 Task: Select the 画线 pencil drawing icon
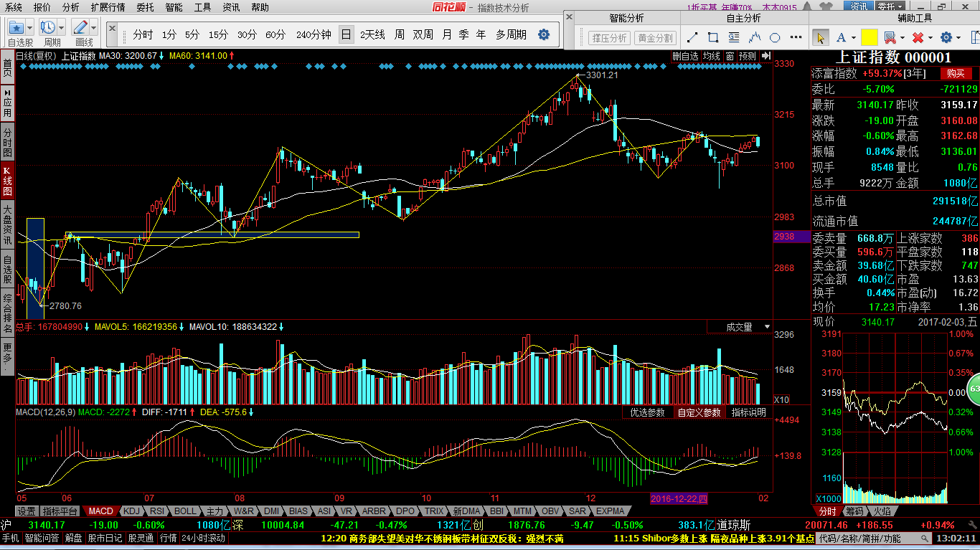(80, 27)
